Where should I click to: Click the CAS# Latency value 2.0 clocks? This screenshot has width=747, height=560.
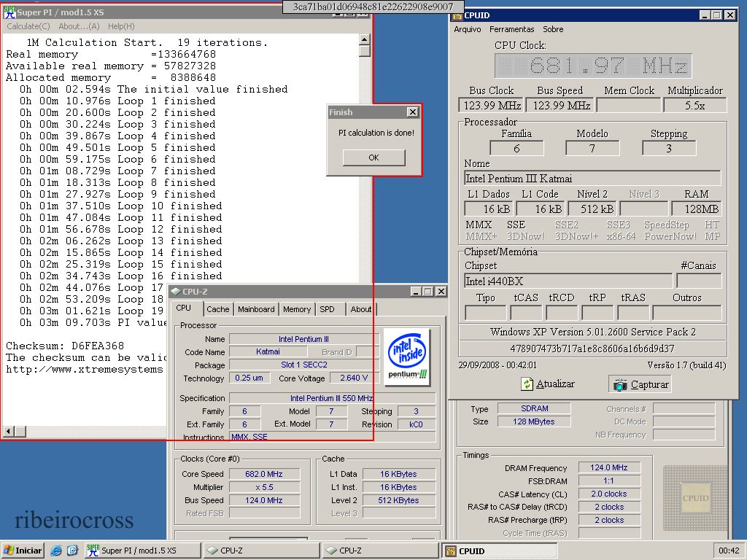pos(609,494)
